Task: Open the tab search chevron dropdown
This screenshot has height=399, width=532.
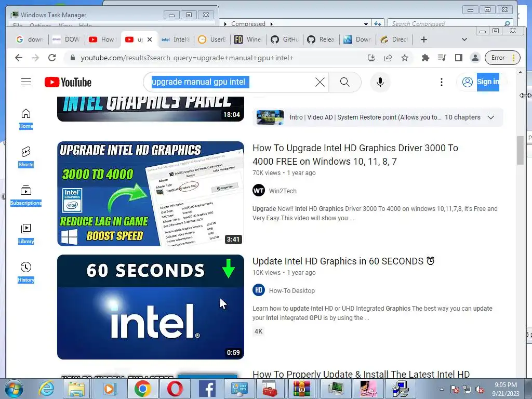Action: (x=464, y=39)
